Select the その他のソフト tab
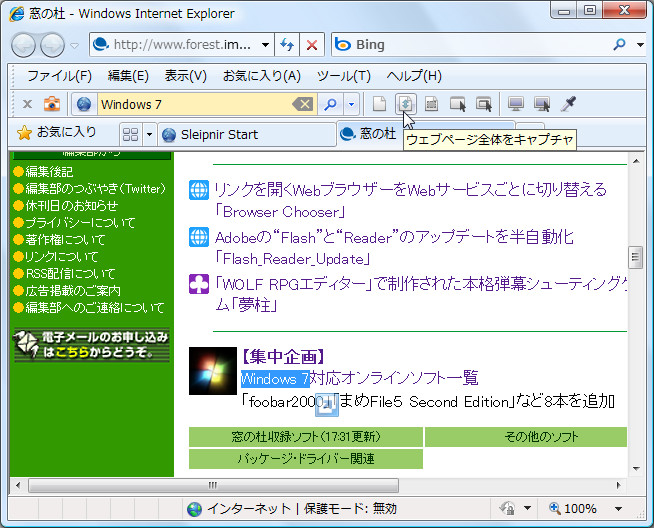 click(526, 437)
